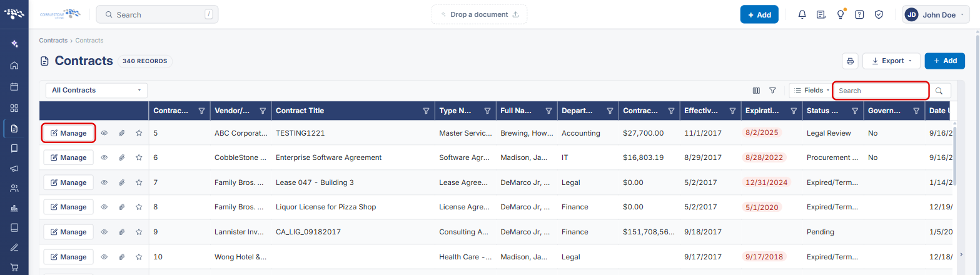The image size is (980, 275).
Task: Filter the Effective date column
Action: tap(732, 111)
